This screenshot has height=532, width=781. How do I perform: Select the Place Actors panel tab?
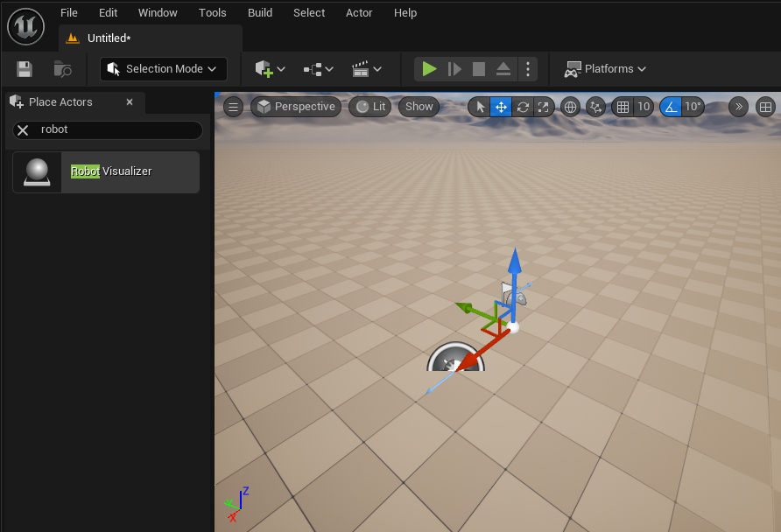75,102
